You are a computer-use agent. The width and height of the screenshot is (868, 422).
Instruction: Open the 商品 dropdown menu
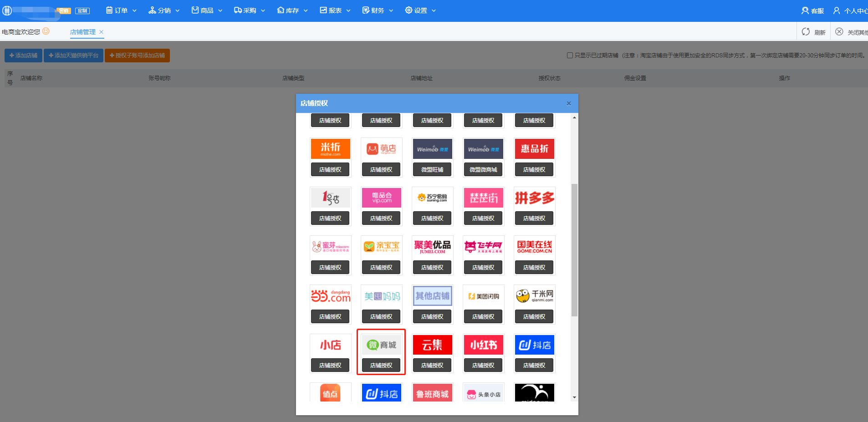(207, 10)
